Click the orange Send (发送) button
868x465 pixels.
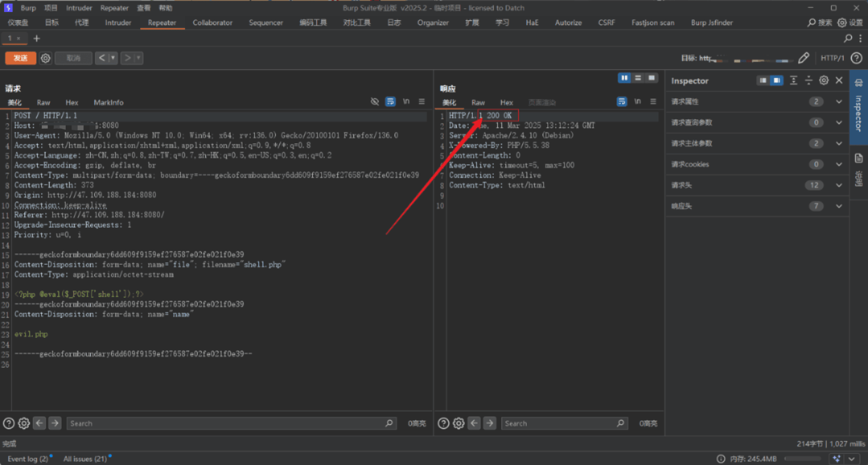click(20, 58)
